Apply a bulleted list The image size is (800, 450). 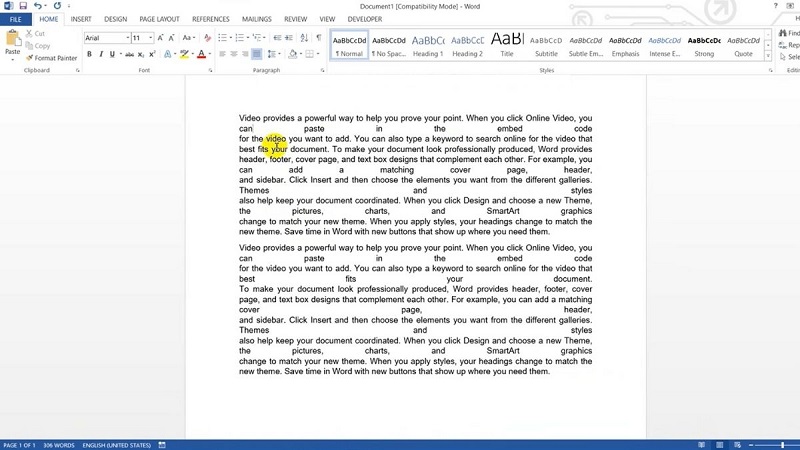tap(223, 38)
